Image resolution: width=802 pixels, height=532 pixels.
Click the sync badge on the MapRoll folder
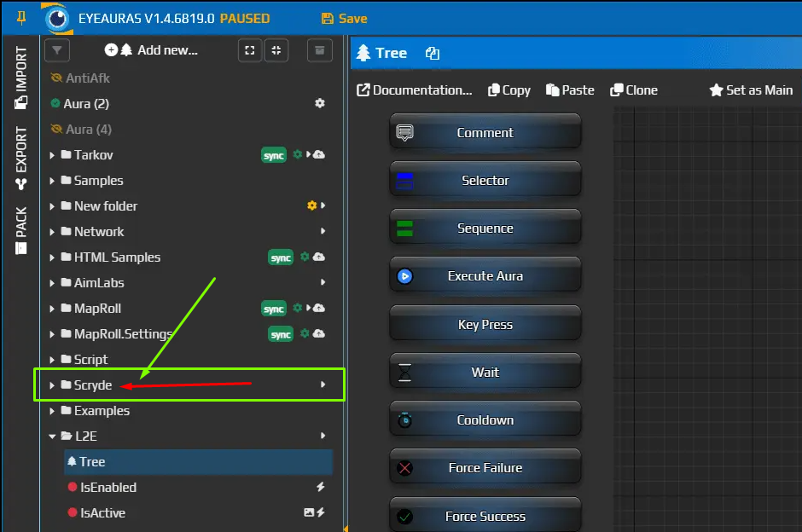pyautogui.click(x=273, y=309)
